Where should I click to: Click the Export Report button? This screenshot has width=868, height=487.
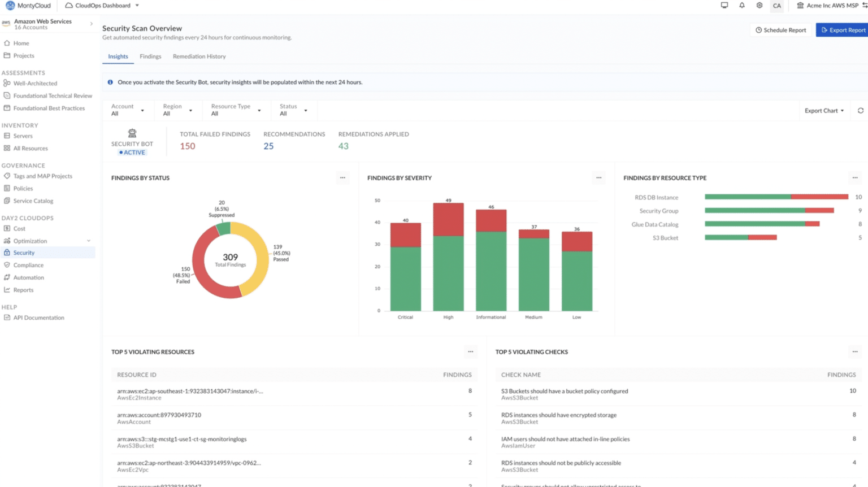[843, 30]
